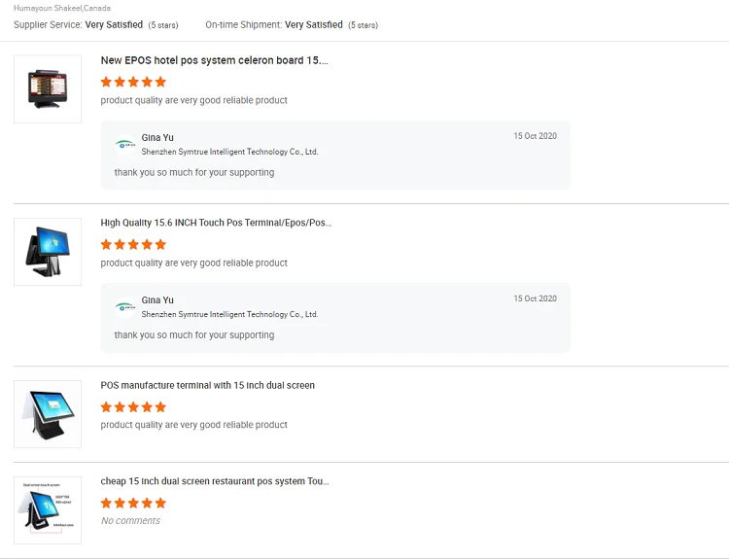
Task: Open cheap 15 inch dual screen restaurant title
Action: tap(215, 481)
